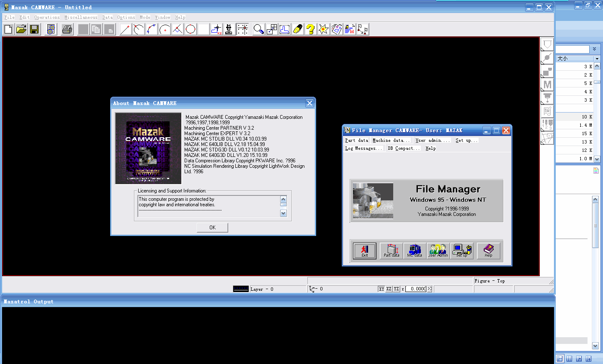Select the XZ plane toggle
This screenshot has width=603, height=364.
pos(389,289)
